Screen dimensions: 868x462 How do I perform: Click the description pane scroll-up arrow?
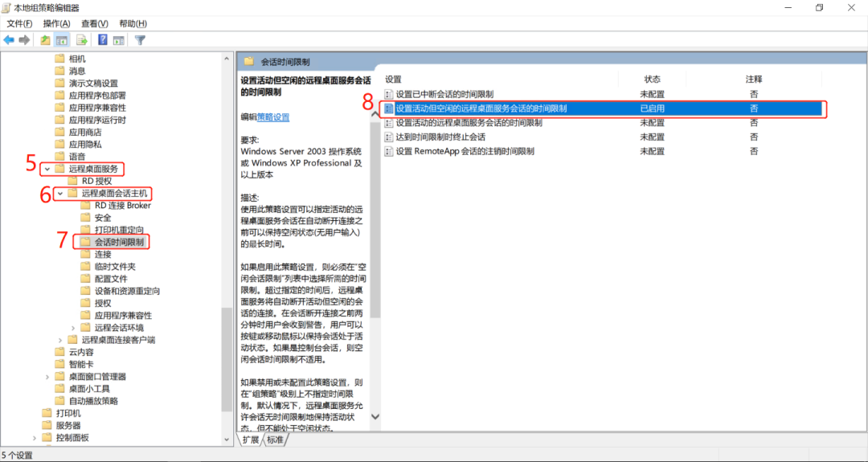click(x=375, y=115)
